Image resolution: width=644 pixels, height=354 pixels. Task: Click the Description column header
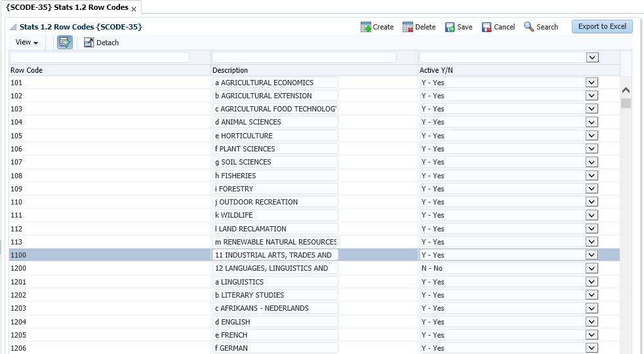coord(230,70)
